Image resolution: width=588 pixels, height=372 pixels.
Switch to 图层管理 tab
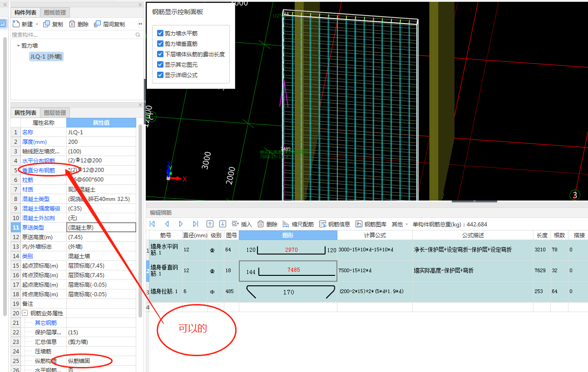[x=55, y=113]
